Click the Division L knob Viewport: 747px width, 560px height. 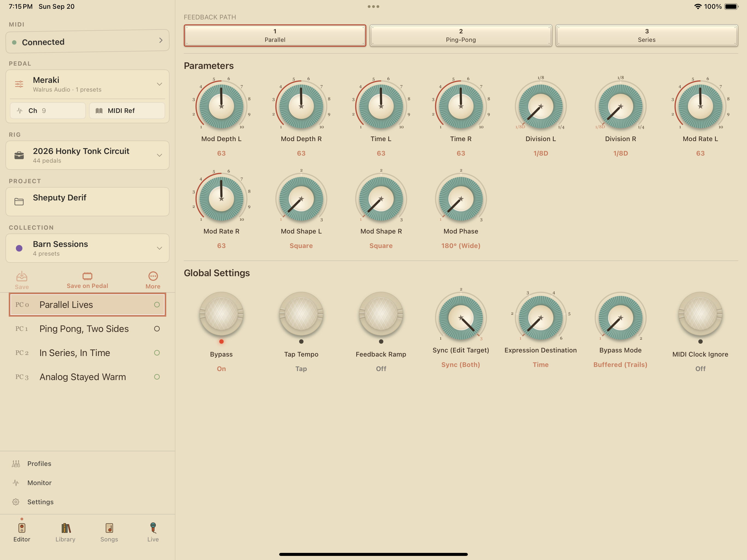pos(541,106)
